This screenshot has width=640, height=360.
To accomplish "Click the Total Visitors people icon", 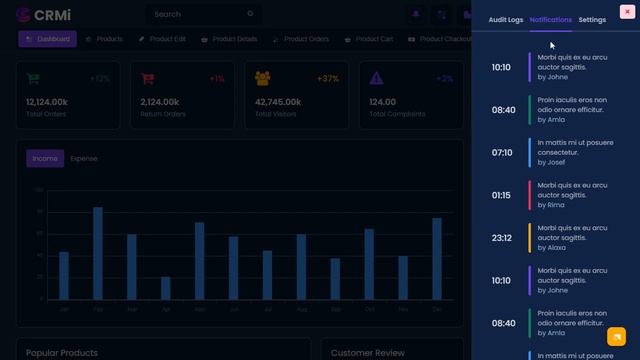I will pos(262,78).
